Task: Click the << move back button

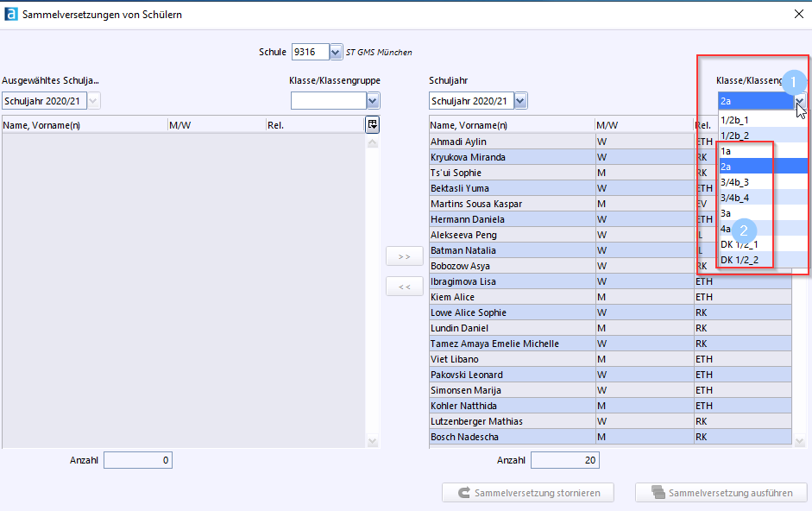Action: (405, 287)
